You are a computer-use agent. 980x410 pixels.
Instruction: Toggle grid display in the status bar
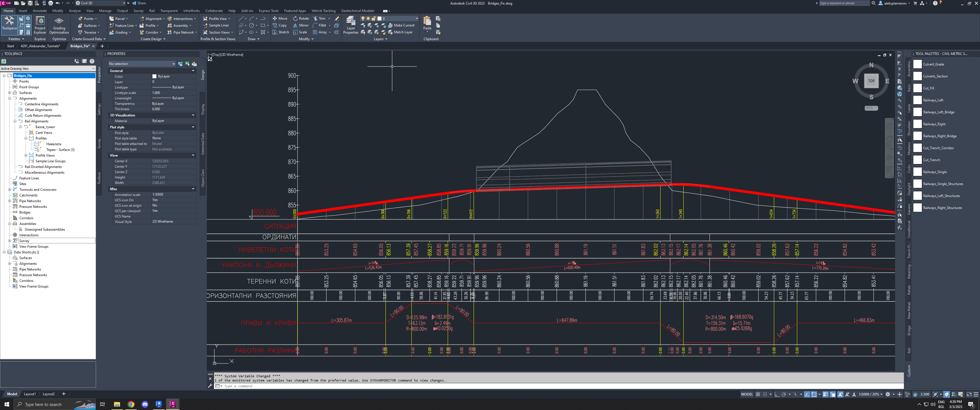[758, 394]
